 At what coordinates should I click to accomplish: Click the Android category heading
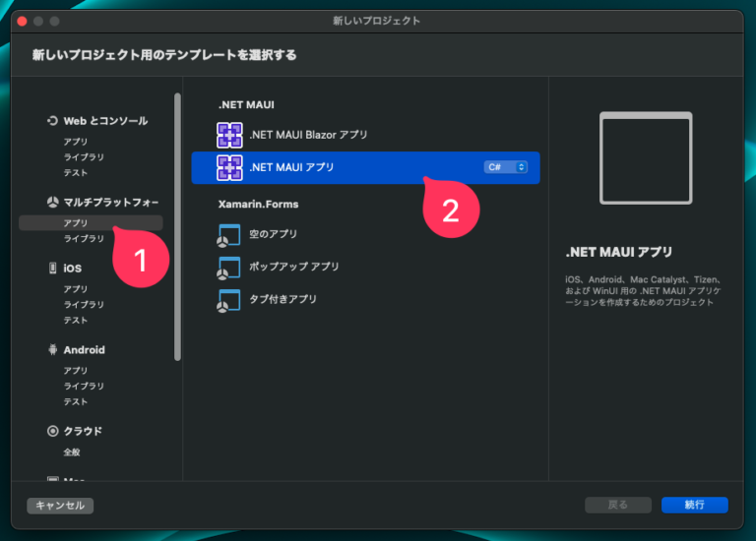(x=84, y=350)
